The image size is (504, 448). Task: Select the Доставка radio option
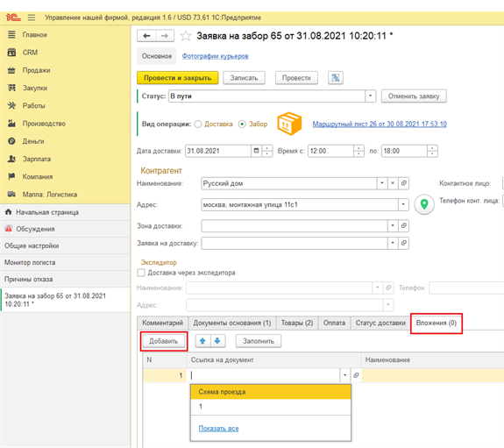(x=198, y=124)
